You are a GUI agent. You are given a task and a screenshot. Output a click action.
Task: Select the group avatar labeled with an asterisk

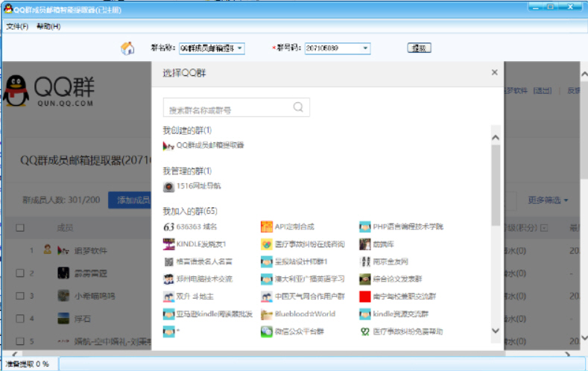click(168, 332)
